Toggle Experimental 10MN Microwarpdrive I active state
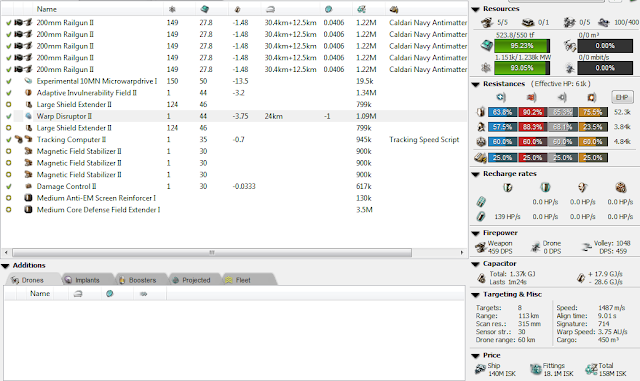640x381 pixels. (x=8, y=81)
